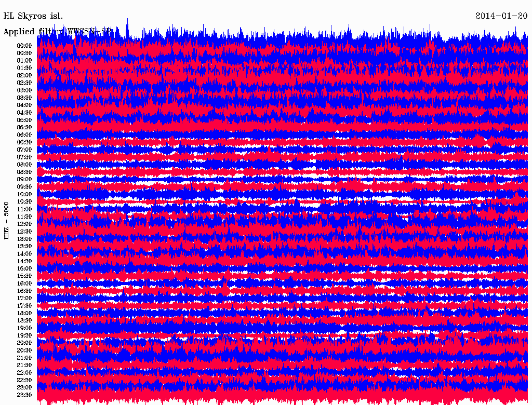
Task: Select the 20:30 time label
Action: [x=24, y=350]
